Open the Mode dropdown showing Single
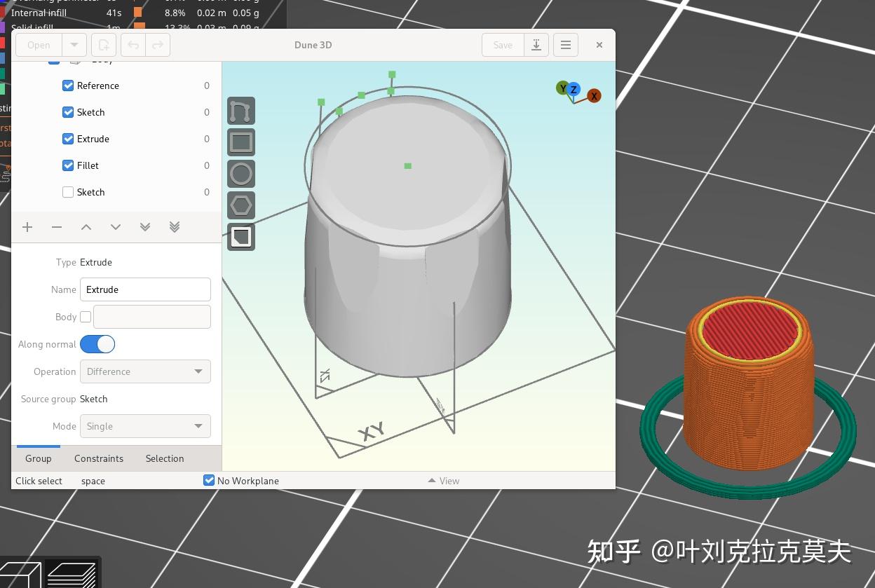The height and width of the screenshot is (588, 875). (x=145, y=426)
